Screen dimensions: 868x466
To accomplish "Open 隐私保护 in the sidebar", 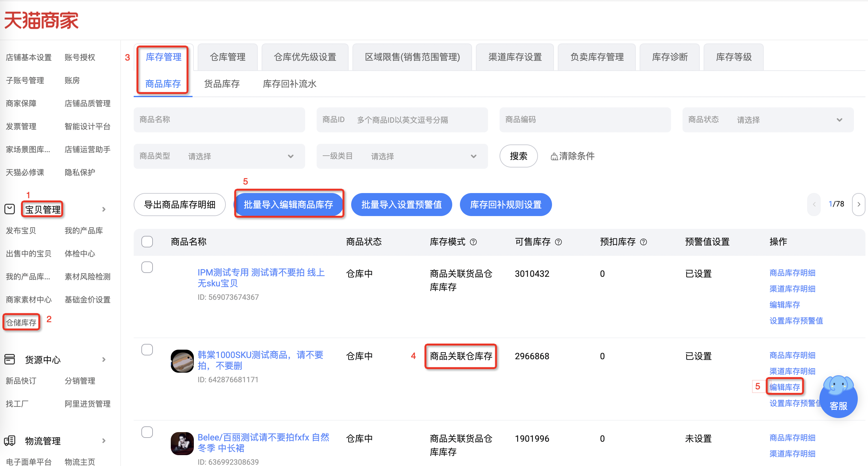I will click(80, 172).
